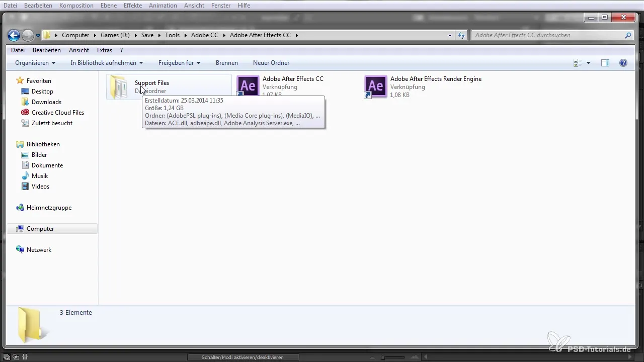Toggle the preview pane icon
Screen dimensions: 644x362
click(605, 63)
